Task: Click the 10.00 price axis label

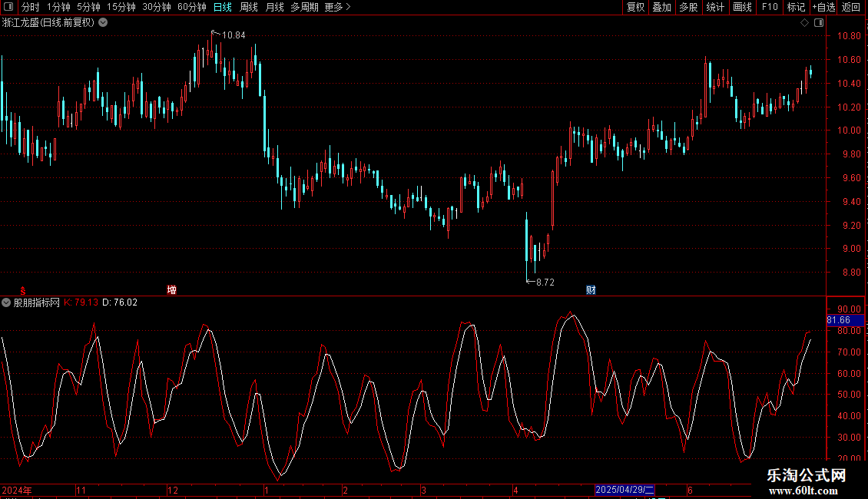Action: coord(849,131)
